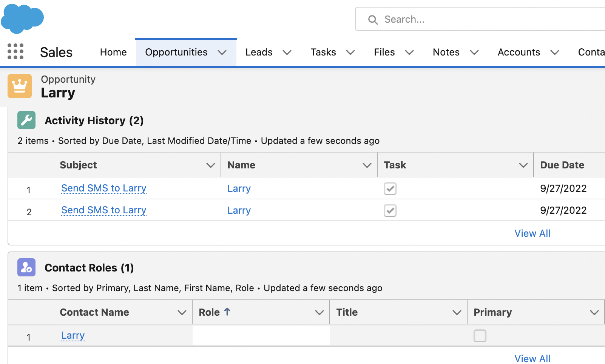Switch to the Notes tab
This screenshot has height=364, width=605.
pyautogui.click(x=446, y=52)
